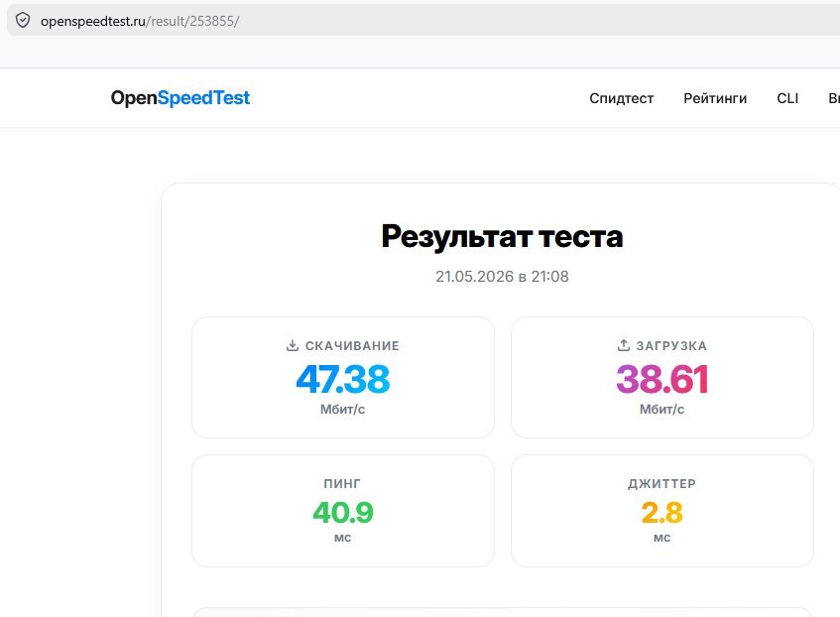Click the test date 21.05.2026 в 21:08
The width and height of the screenshot is (840, 617).
[502, 276]
